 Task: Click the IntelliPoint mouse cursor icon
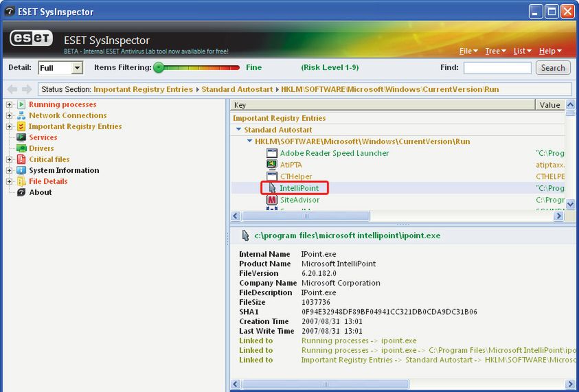pos(272,188)
